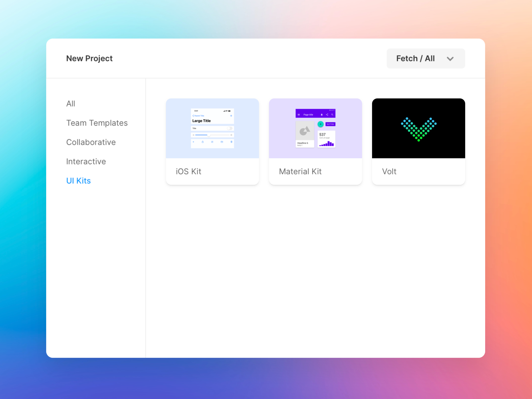Click the search icon in Material Kit toolbar

pos(332,115)
